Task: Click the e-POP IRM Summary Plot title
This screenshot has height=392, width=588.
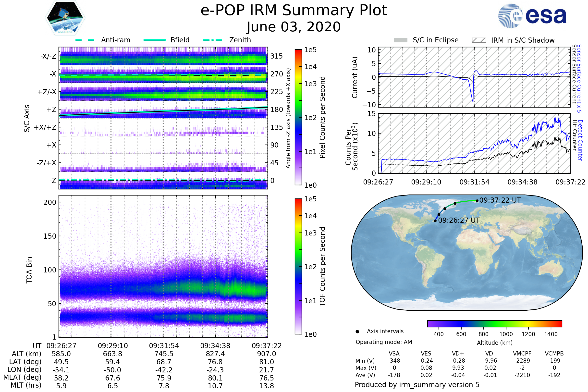Action: pyautogui.click(x=294, y=11)
